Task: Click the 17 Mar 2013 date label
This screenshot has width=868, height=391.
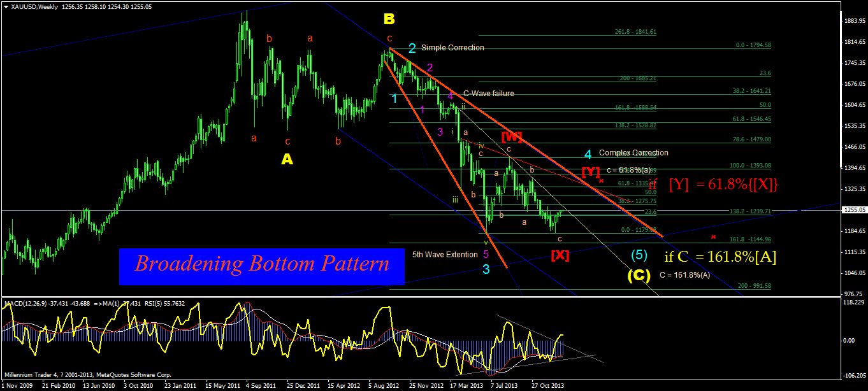Action: click(466, 386)
